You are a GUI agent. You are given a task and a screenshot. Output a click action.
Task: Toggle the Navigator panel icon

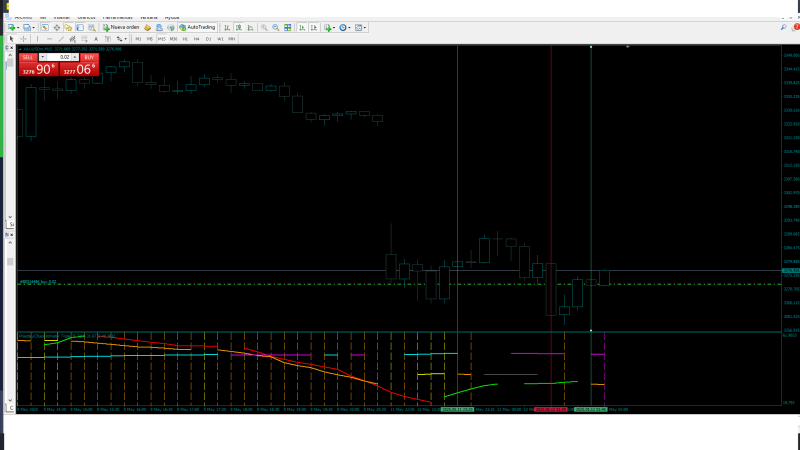click(x=68, y=28)
